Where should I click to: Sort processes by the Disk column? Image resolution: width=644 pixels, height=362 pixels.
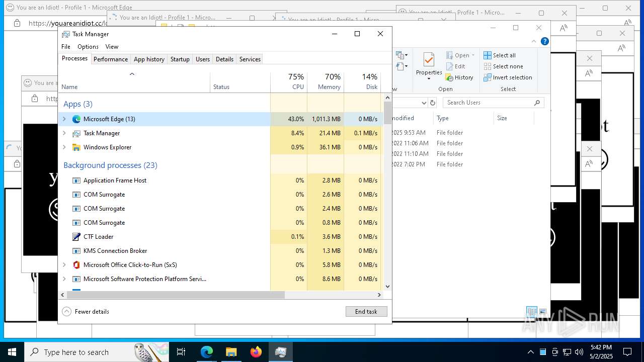[x=362, y=82]
